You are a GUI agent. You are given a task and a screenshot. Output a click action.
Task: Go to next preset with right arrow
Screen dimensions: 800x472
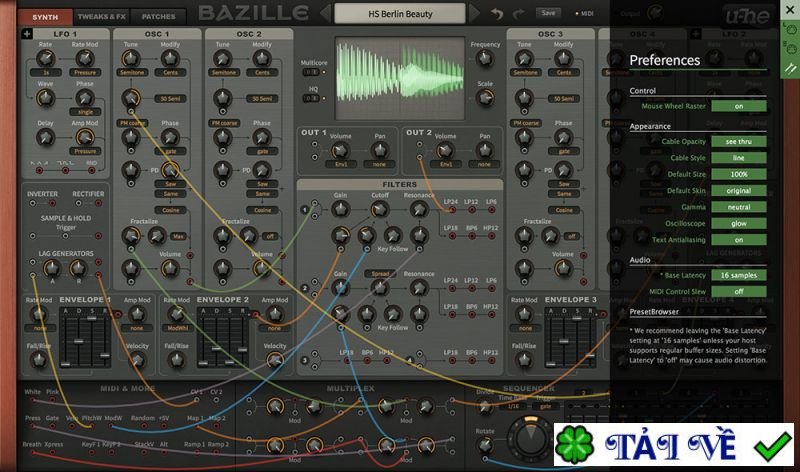pos(474,14)
